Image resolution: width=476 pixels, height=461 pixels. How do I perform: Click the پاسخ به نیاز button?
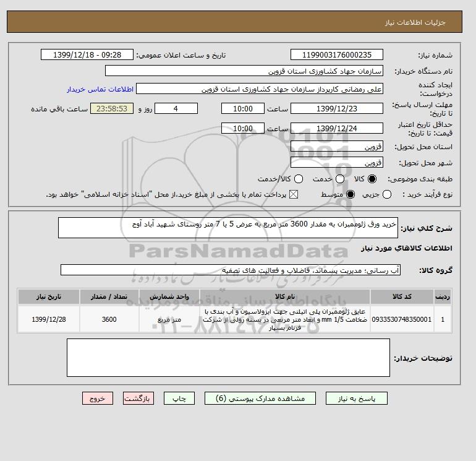(357, 399)
